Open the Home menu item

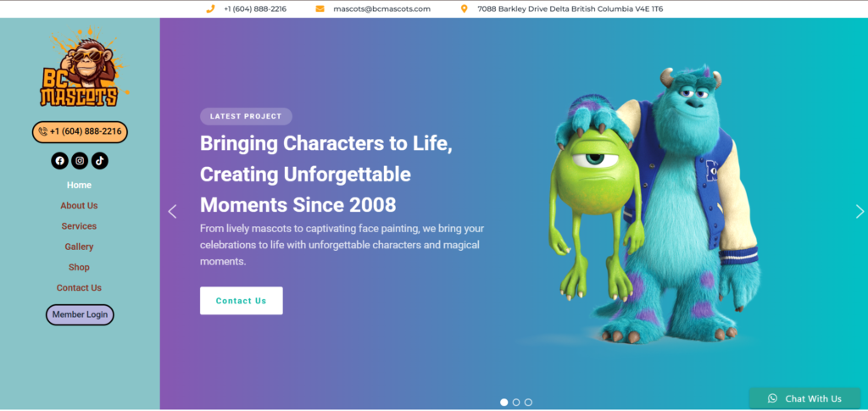pyautogui.click(x=79, y=186)
